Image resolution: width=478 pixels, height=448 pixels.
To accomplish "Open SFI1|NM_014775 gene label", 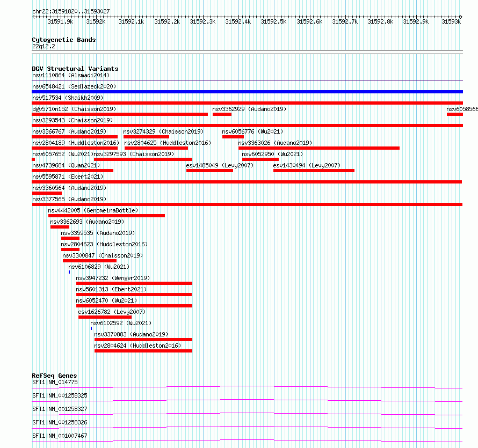I will 55,382.
